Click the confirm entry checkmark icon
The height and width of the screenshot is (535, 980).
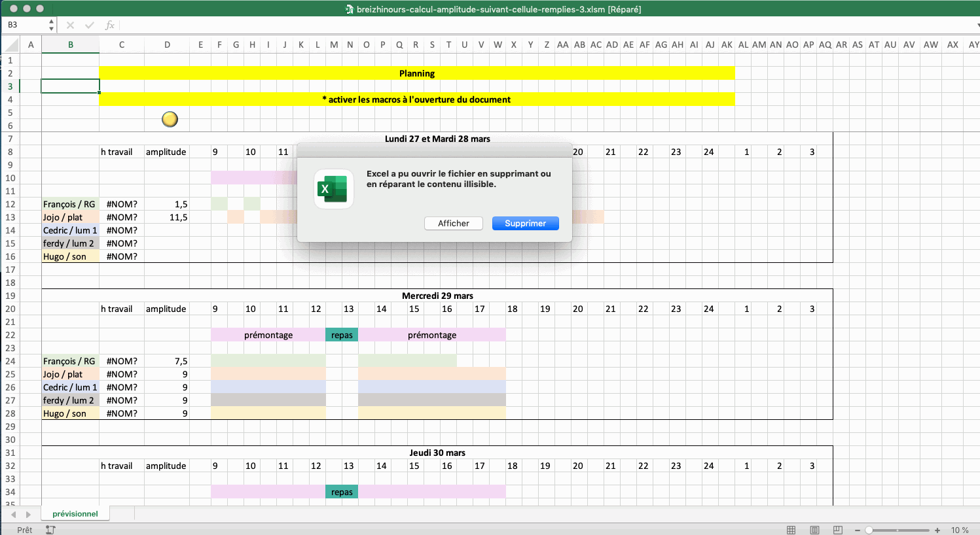click(x=90, y=25)
